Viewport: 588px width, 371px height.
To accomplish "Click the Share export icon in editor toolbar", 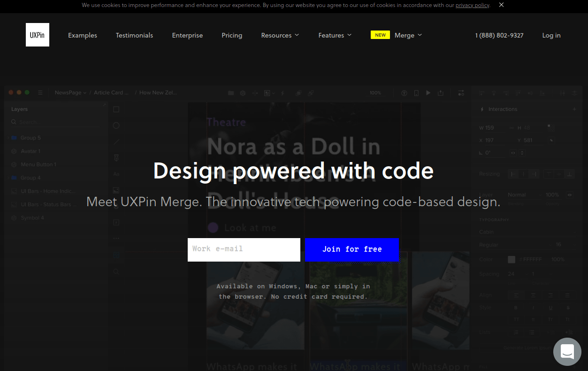I will tap(440, 93).
